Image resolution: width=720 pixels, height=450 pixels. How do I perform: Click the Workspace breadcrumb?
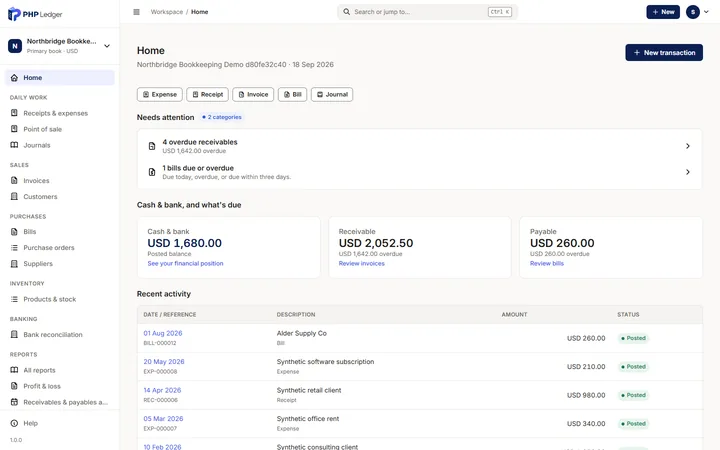[167, 12]
